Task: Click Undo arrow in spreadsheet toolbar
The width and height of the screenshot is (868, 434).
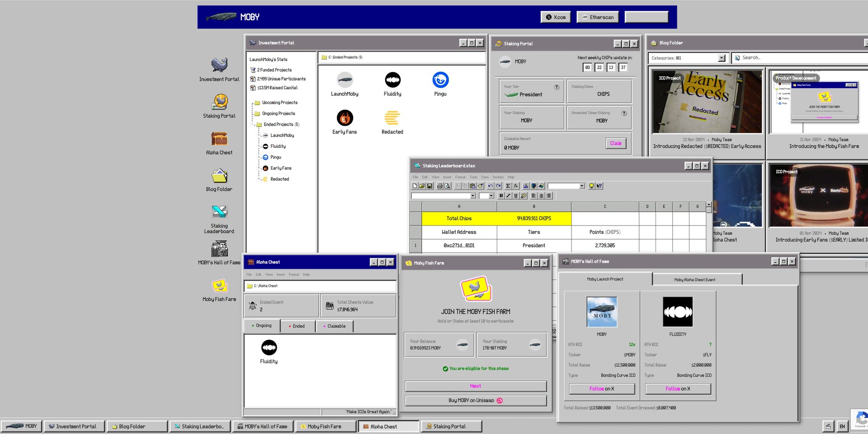Action: [491, 186]
